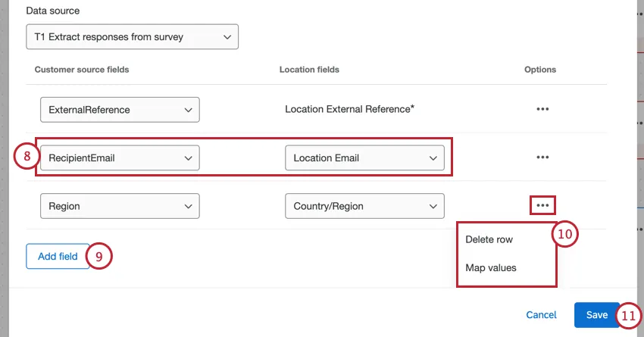Open the T1 Extract responses data source dropdown

pyautogui.click(x=132, y=36)
